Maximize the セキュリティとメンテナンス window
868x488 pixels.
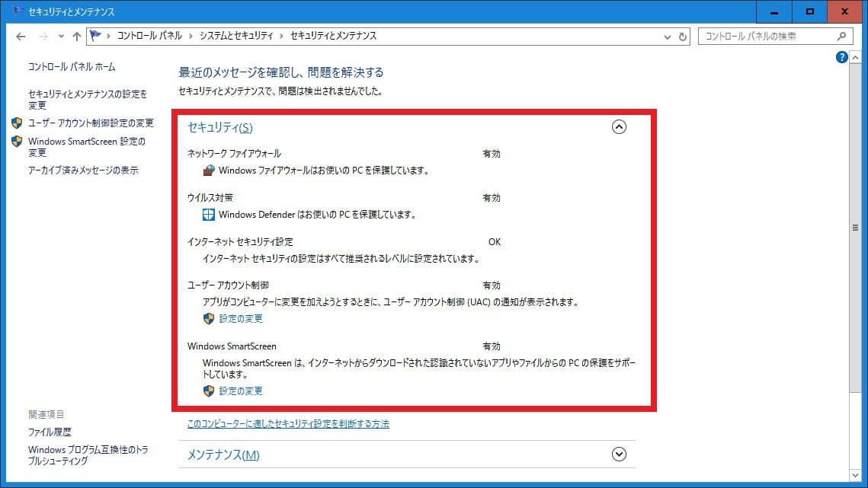(809, 11)
